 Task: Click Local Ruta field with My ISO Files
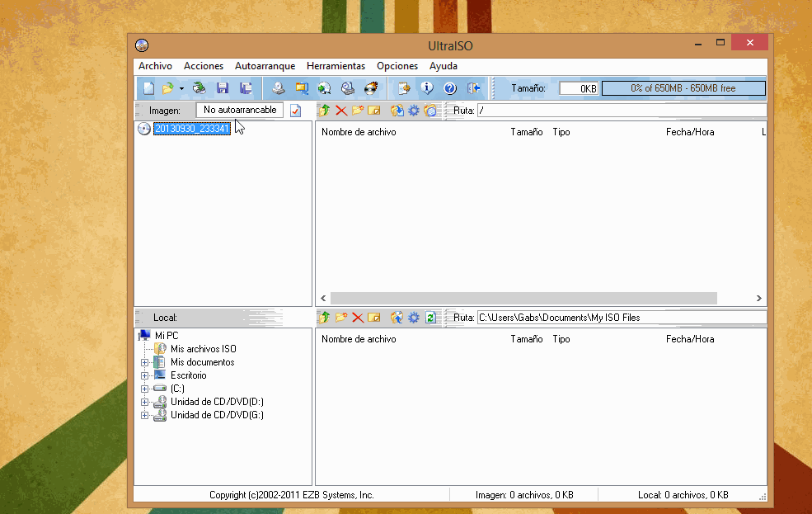(x=622, y=318)
